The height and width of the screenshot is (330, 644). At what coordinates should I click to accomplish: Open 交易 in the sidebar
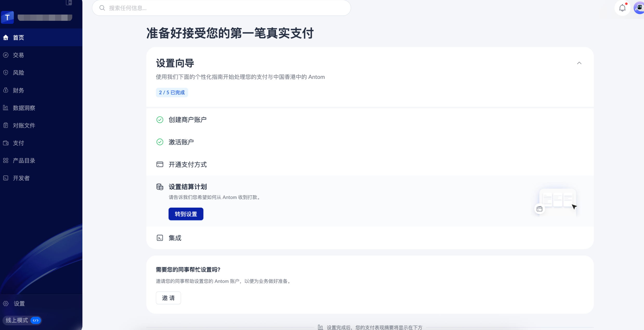click(x=41, y=55)
